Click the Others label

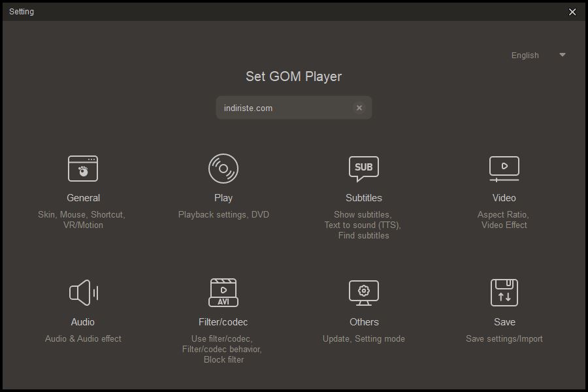364,322
